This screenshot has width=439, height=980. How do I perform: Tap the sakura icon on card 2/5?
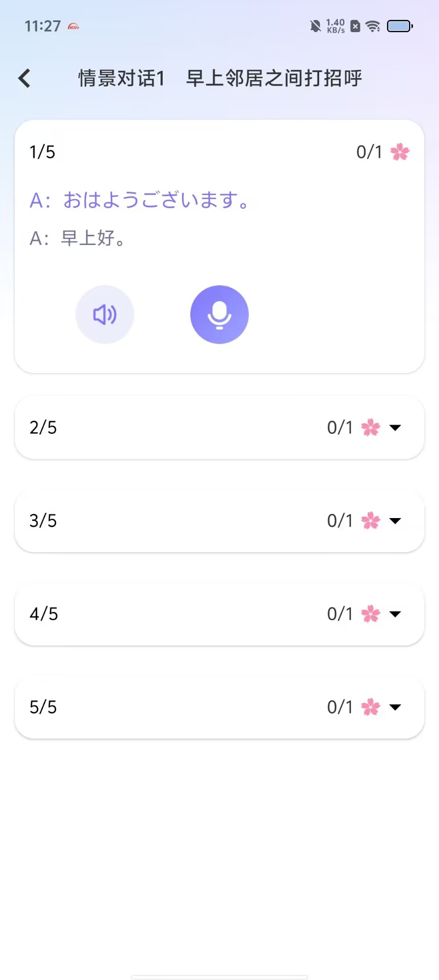(371, 427)
